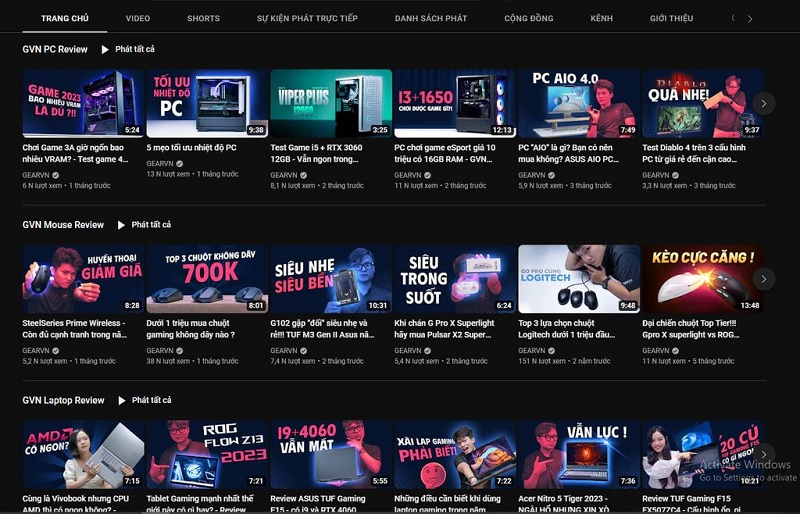800x514 pixels.
Task: Click verified badge under Test Diablo 4 video
Action: pos(676,175)
